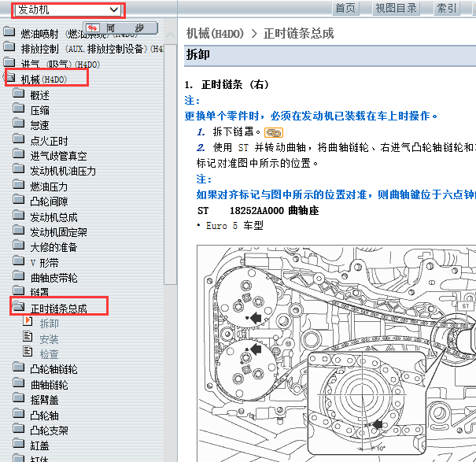Click the folder icon next to 大修的准备
The image size is (476, 462).
(x=19, y=245)
